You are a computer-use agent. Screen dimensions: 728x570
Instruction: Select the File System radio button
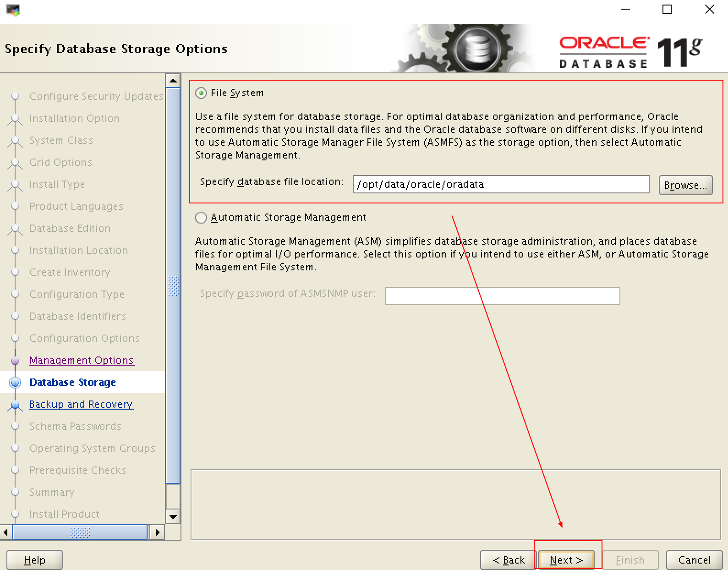click(x=201, y=93)
